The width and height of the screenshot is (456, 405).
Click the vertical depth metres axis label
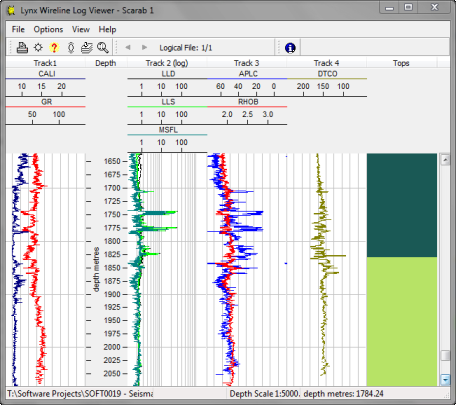pyautogui.click(x=96, y=269)
